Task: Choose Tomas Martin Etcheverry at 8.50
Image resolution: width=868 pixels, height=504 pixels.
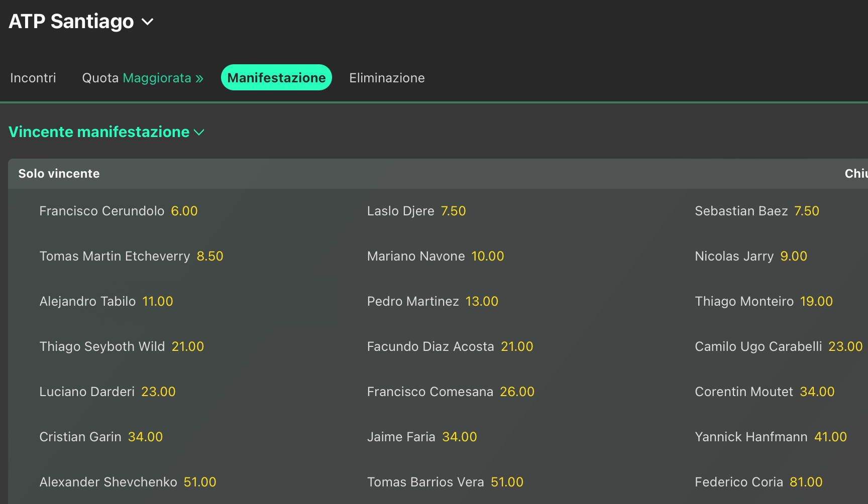Action: (209, 256)
